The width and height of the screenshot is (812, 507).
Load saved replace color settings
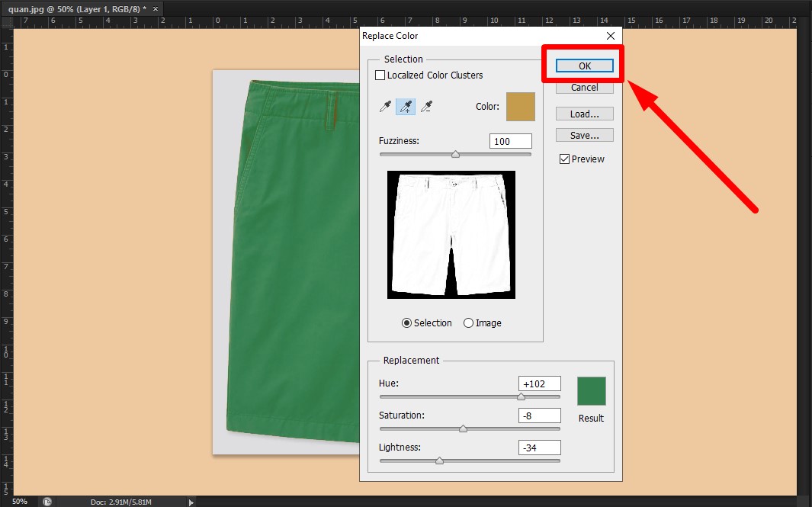584,113
